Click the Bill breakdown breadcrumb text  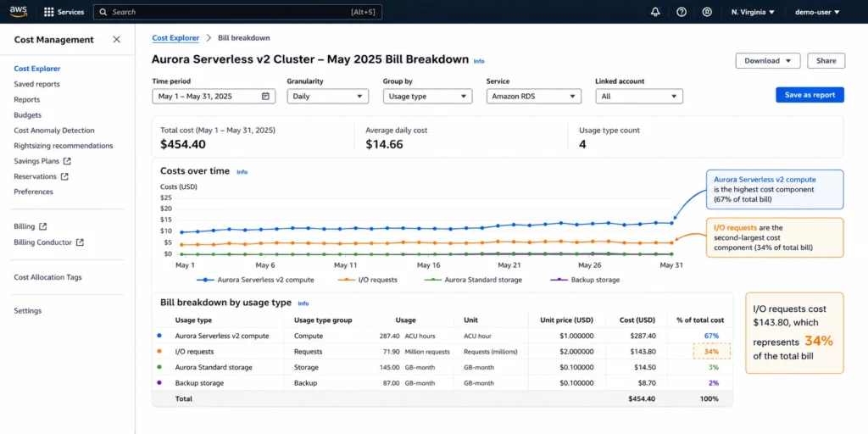tap(243, 37)
